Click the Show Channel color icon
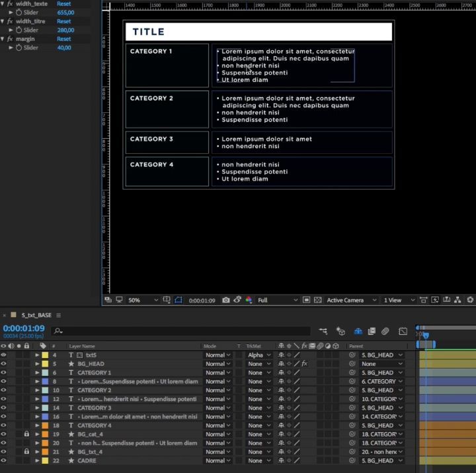476x473 pixels. click(x=249, y=300)
